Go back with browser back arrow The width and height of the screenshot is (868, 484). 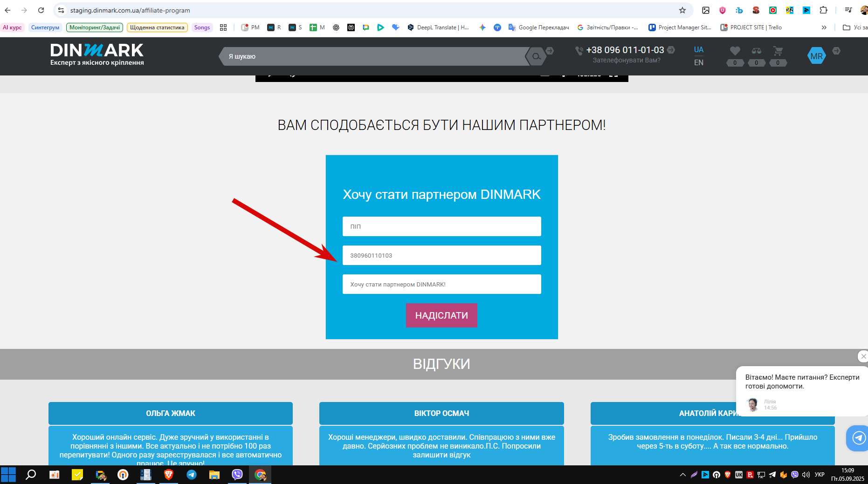pyautogui.click(x=7, y=10)
